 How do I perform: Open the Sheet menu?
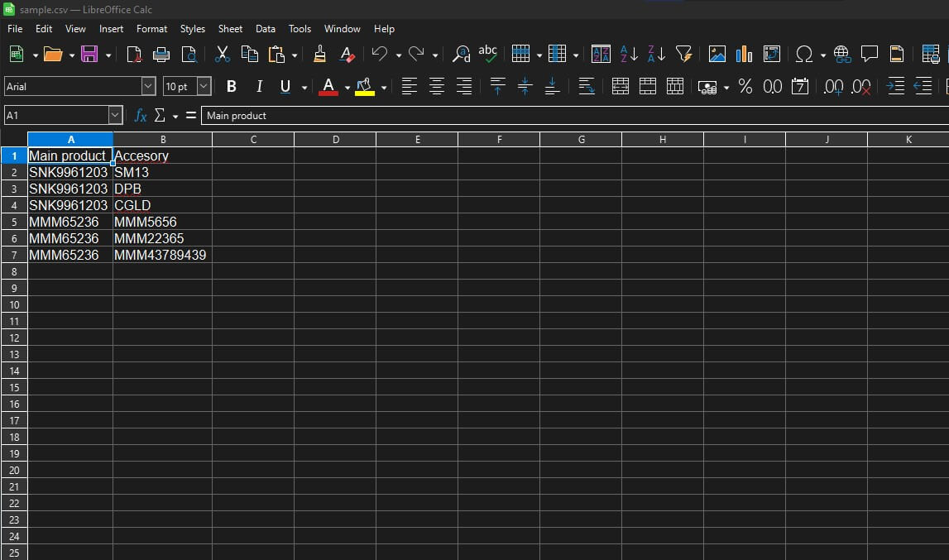230,29
